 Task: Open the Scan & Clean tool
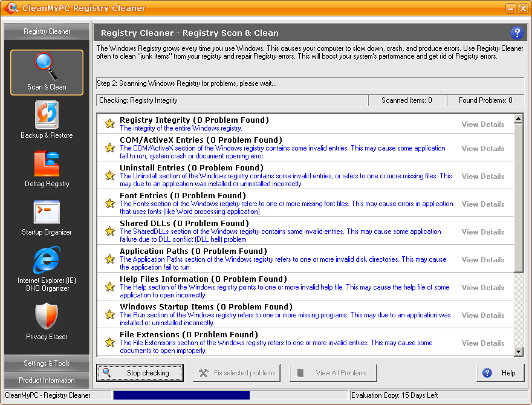47,73
